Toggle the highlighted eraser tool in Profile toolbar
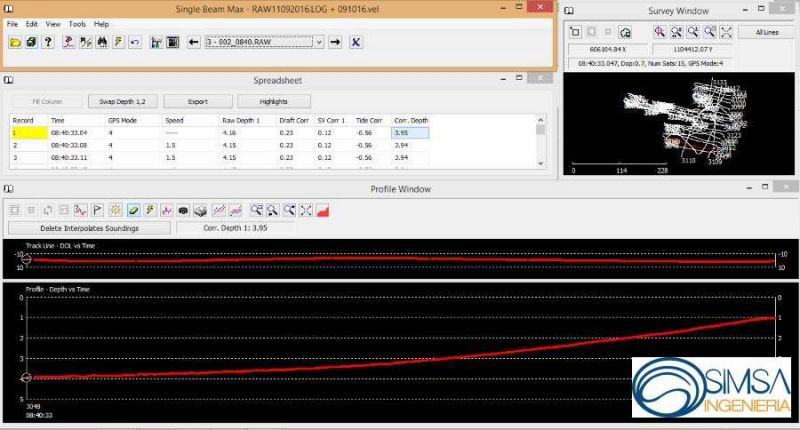This screenshot has width=800, height=430. [x=132, y=210]
